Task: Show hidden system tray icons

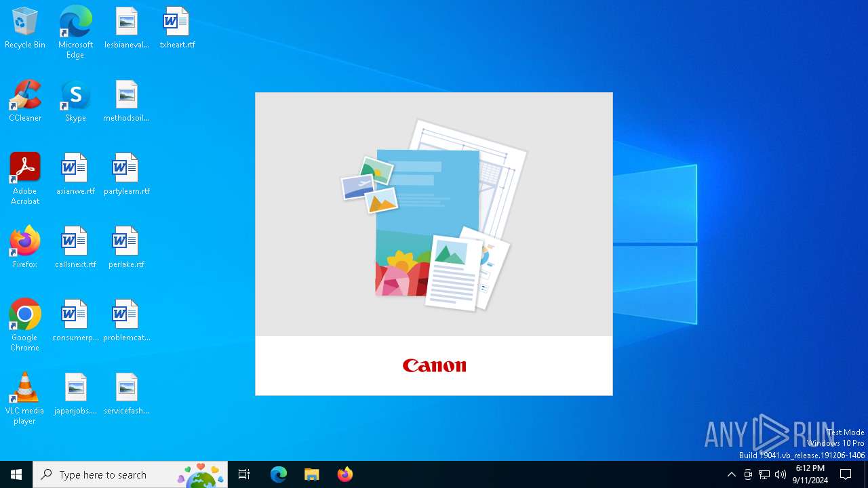Action: click(x=731, y=474)
